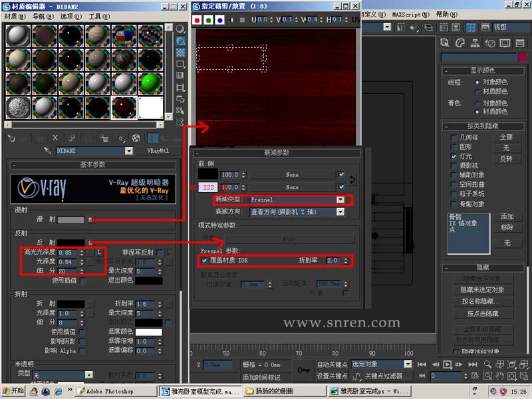The height and width of the screenshot is (399, 532).
Task: Toggle 覆盖材质 IOR checkbox
Action: coord(204,261)
